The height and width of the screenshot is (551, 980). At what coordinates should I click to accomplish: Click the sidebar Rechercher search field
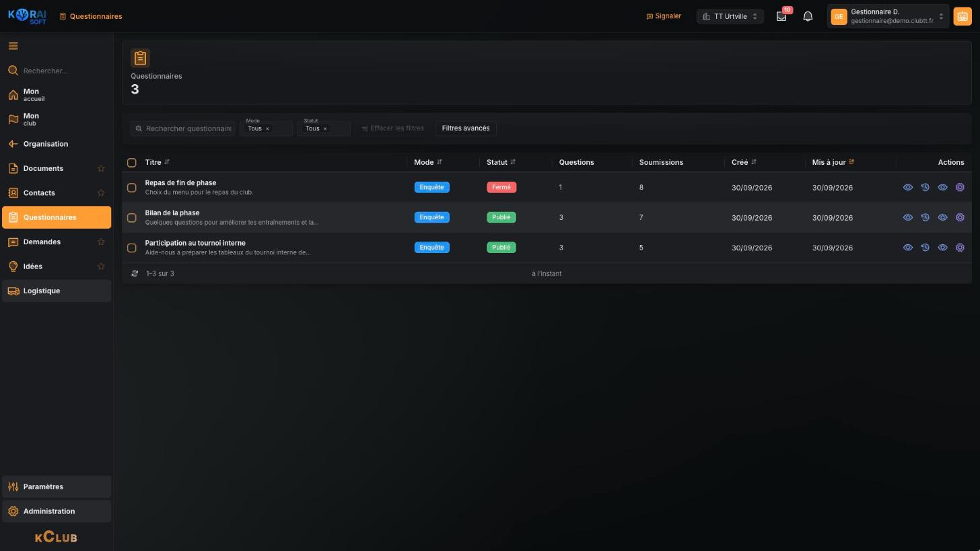(x=57, y=71)
